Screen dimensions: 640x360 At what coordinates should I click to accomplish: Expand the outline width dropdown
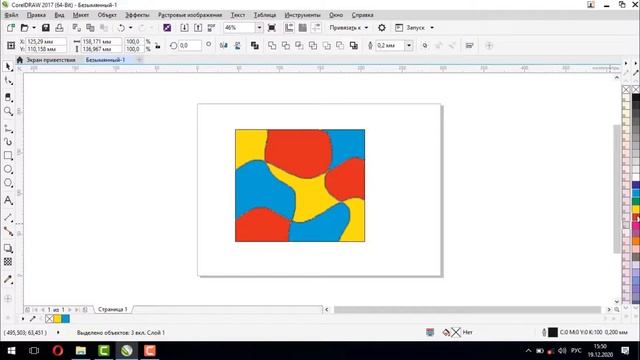(409, 46)
